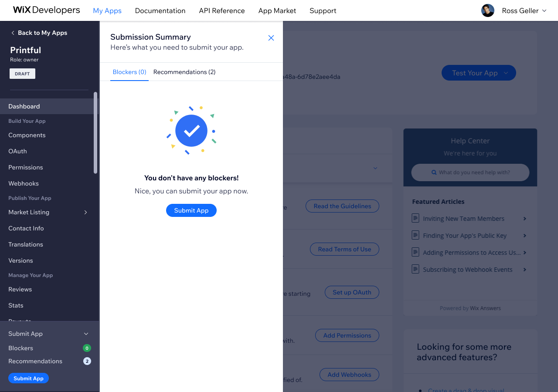Viewport: 558px width, 392px height.
Task: Click the Wix Developers logo
Action: coord(47,10)
